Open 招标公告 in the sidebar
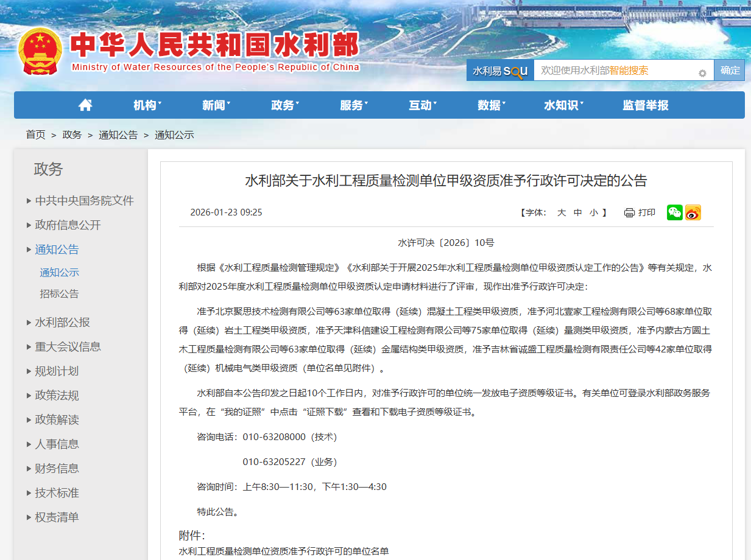Image resolution: width=751 pixels, height=560 pixels. coord(59,294)
